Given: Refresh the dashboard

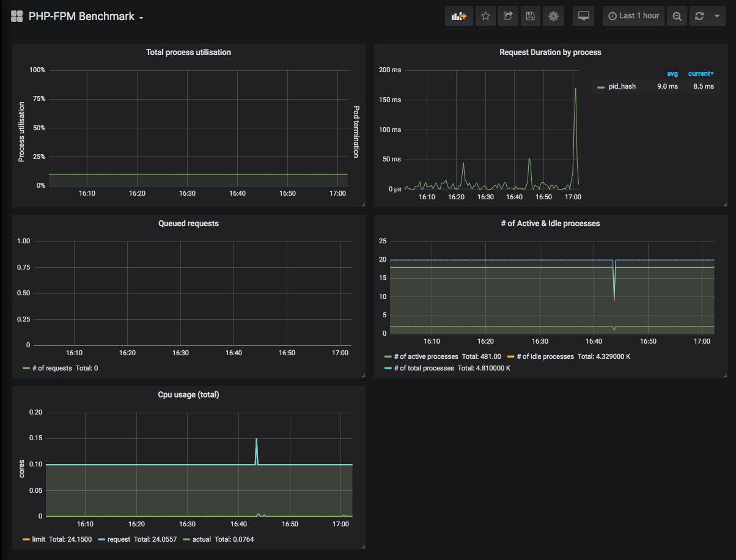Looking at the screenshot, I should pyautogui.click(x=699, y=17).
